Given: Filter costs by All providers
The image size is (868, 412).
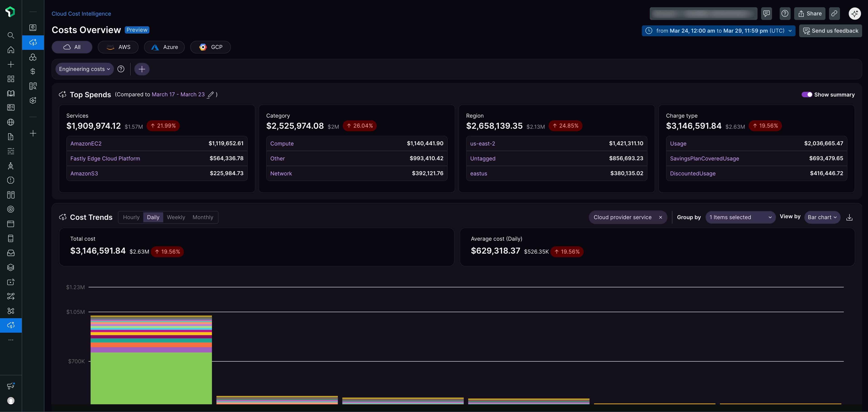Looking at the screenshot, I should point(72,47).
